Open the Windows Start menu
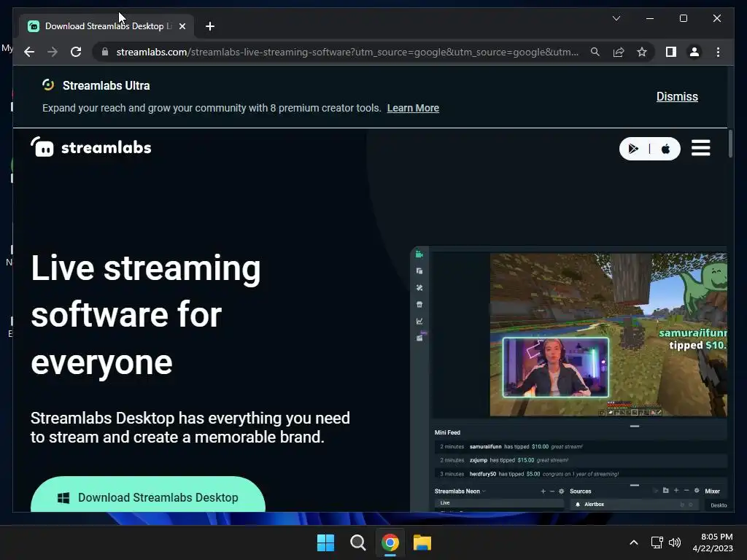The image size is (747, 560). (326, 542)
